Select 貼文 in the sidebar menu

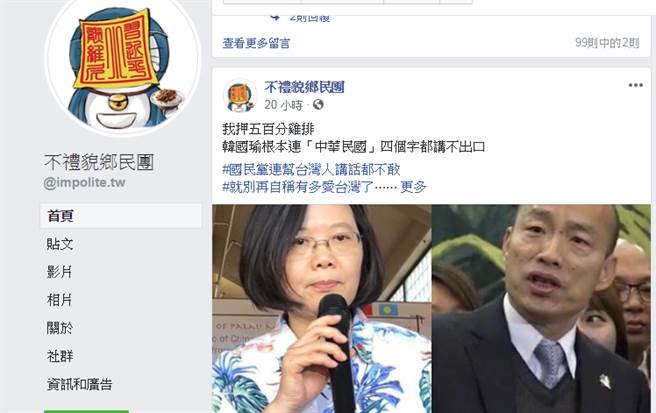coord(60,244)
